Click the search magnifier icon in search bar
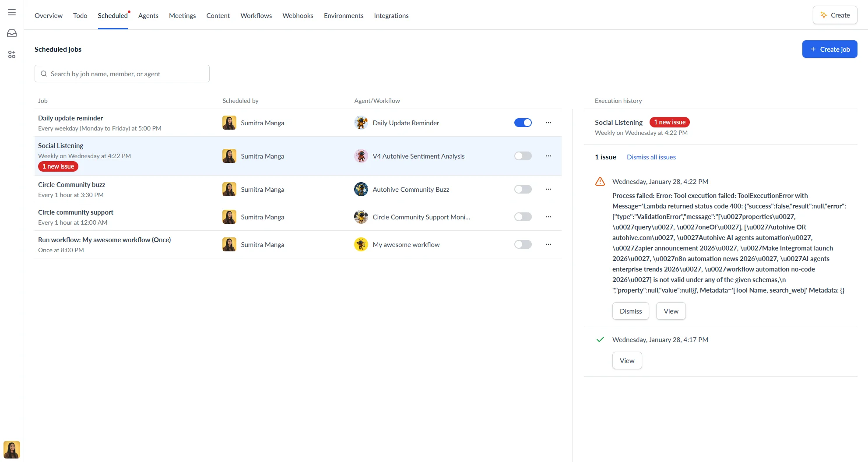Screen dimensions: 868x462 pyautogui.click(x=44, y=74)
